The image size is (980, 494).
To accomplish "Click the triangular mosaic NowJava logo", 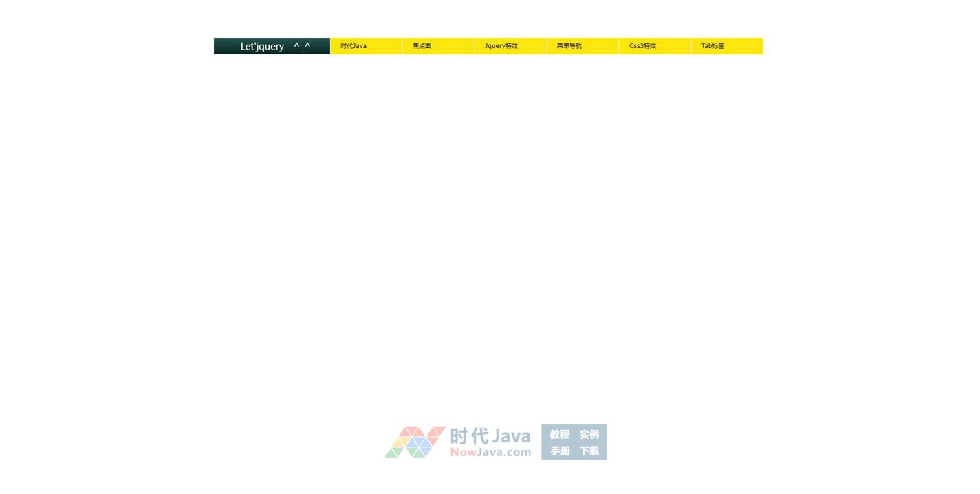I will (x=415, y=442).
